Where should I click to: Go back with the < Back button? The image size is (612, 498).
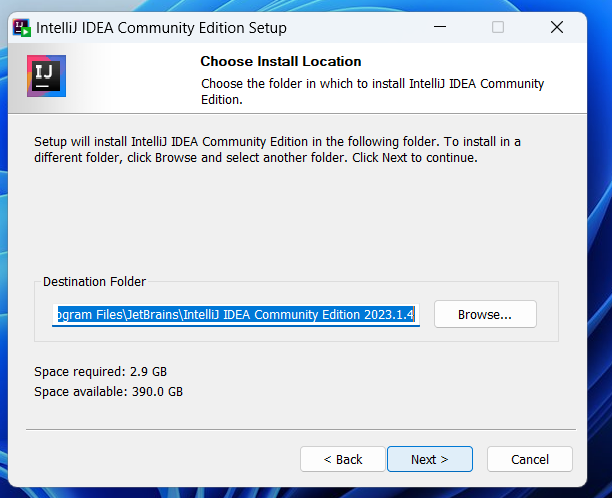343,459
